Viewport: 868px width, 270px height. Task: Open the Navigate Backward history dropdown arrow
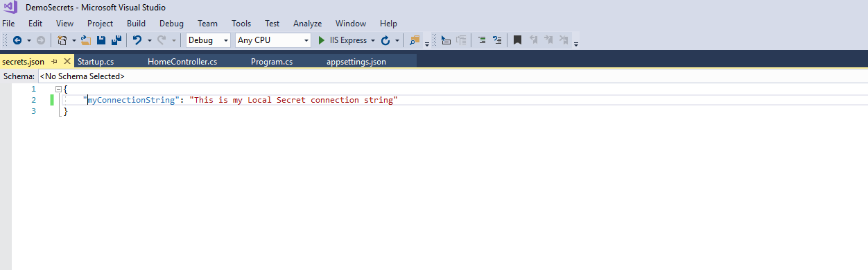point(28,40)
